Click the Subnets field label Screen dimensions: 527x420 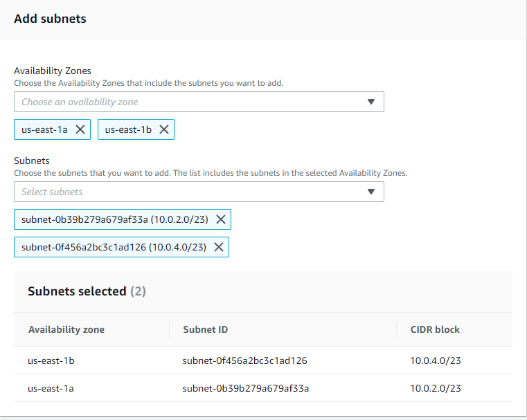pyautogui.click(x=32, y=161)
